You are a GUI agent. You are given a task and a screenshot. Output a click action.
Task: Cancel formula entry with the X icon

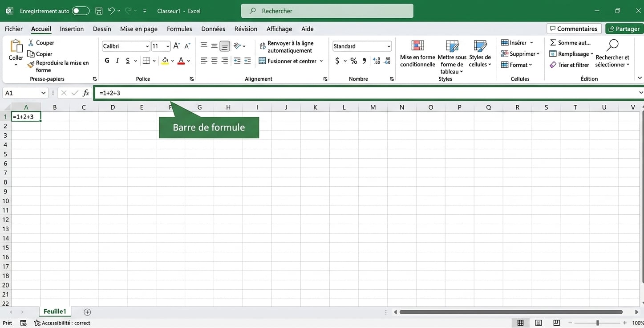pos(64,93)
